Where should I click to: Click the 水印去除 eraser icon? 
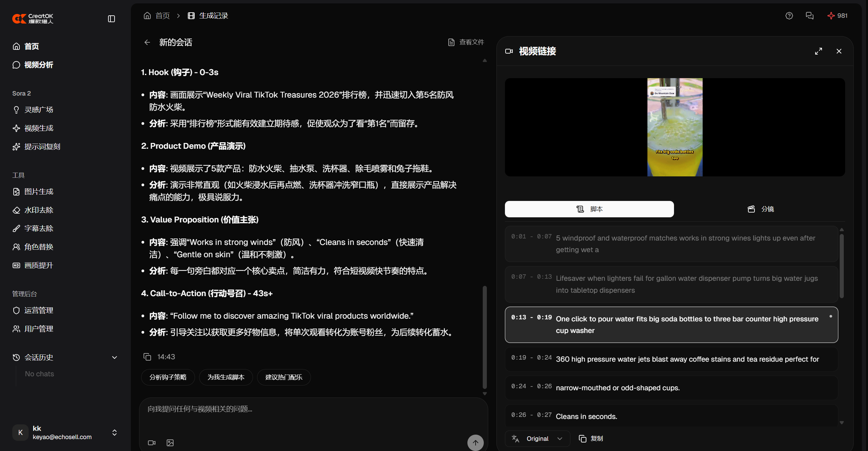[16, 210]
